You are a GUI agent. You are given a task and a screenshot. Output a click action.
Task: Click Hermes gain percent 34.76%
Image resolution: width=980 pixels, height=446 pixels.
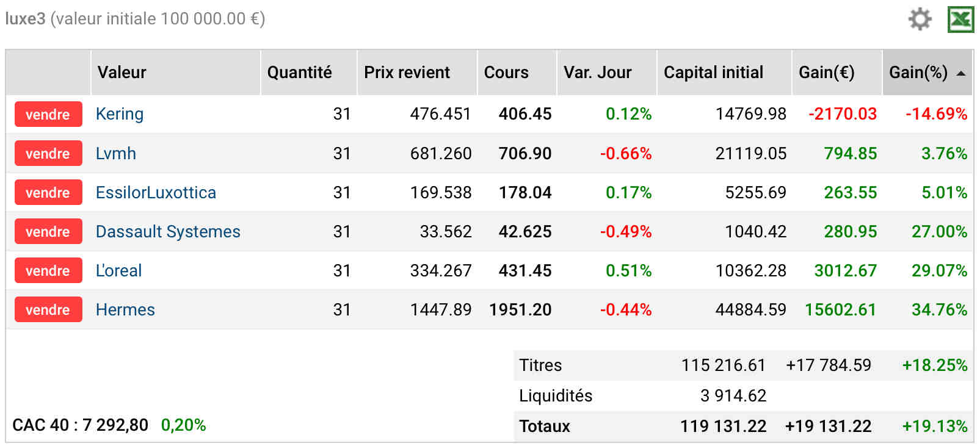939,309
